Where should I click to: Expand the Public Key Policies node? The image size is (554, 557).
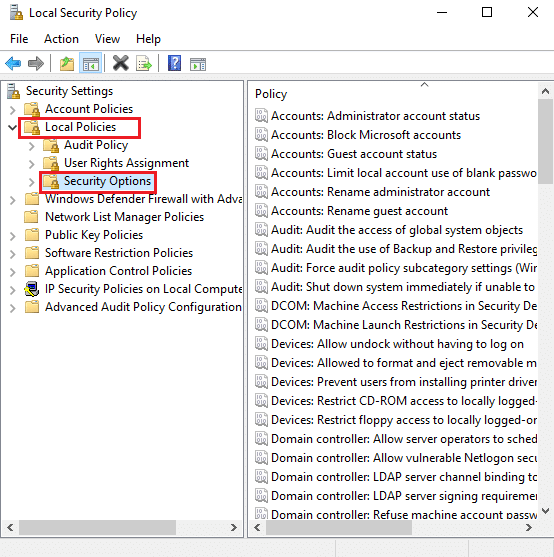12,236
